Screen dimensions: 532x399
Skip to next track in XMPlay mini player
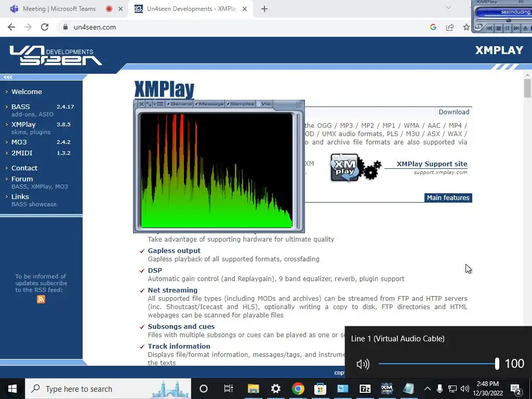click(516, 28)
